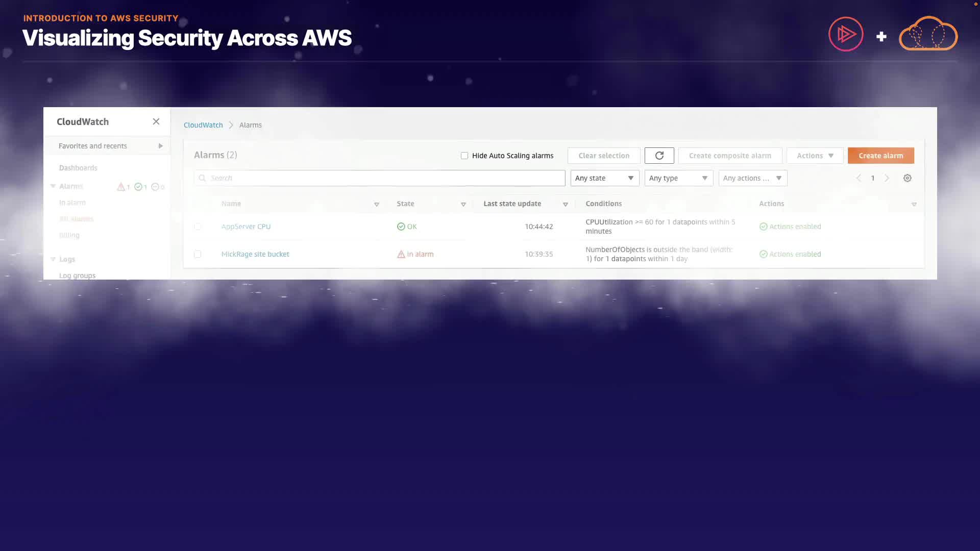Image resolution: width=980 pixels, height=551 pixels.
Task: Open the MickRage site bucket alarm link
Action: [x=255, y=254]
